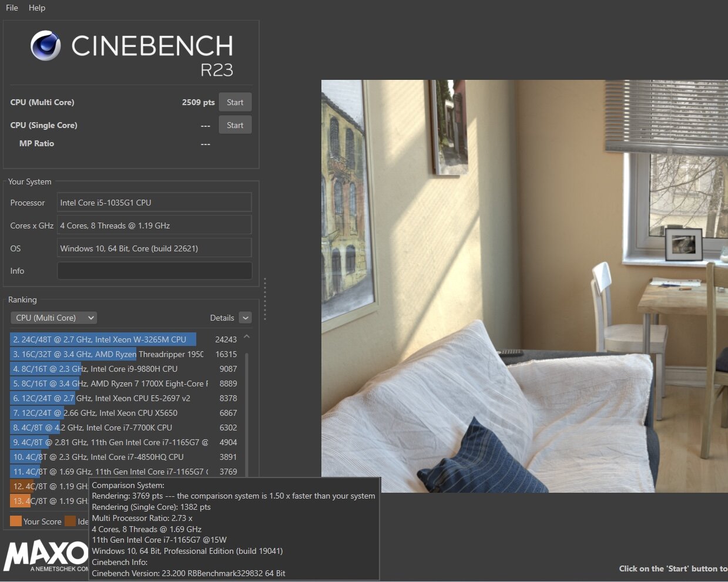
Task: Click the rendered room preview image
Action: 525,286
